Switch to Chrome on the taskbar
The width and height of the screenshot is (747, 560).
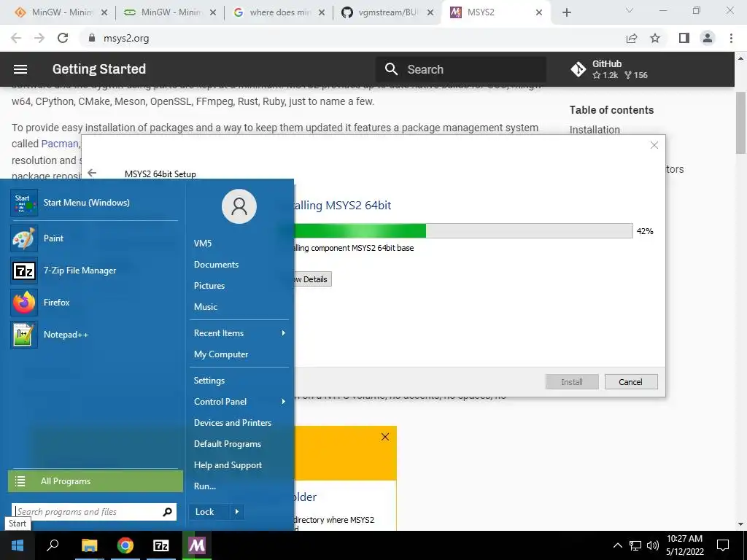(x=125, y=545)
